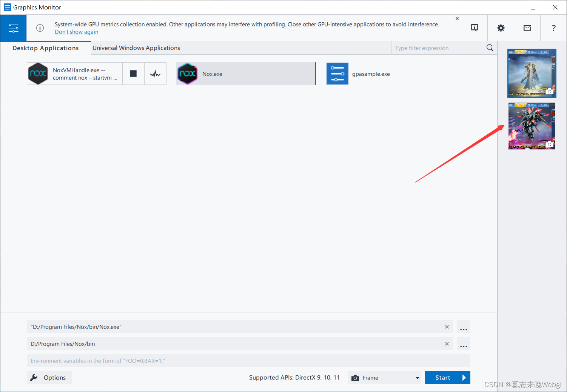Browse for working directory with ellipsis button
The image size is (567, 392).
point(464,344)
